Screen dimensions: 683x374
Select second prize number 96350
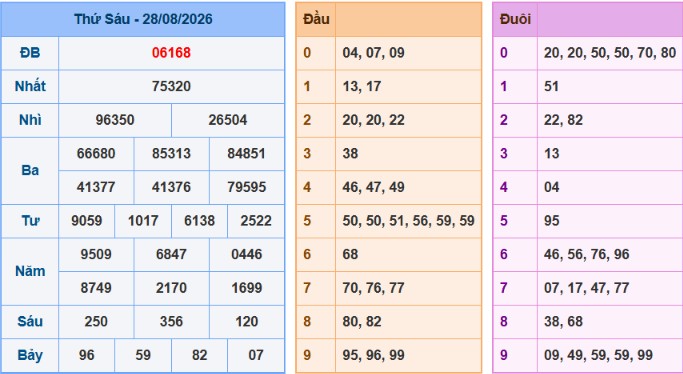pyautogui.click(x=115, y=120)
